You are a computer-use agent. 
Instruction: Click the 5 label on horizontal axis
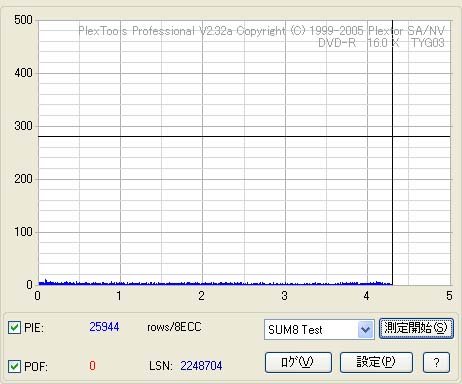coord(449,296)
